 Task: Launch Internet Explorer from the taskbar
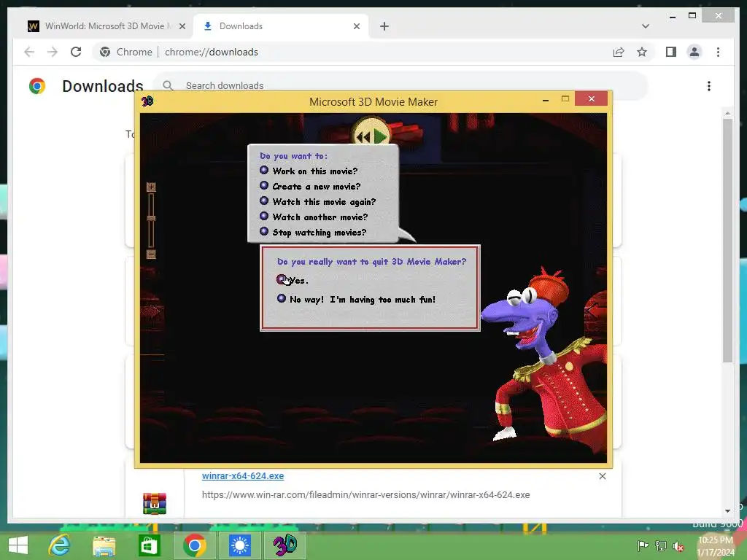click(x=59, y=545)
